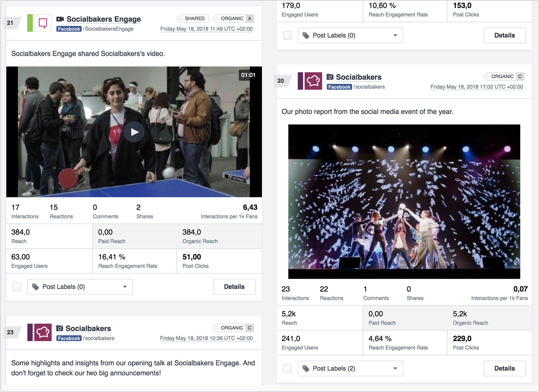Open Details at the top-right post
This screenshot has width=539, height=392.
coord(505,35)
